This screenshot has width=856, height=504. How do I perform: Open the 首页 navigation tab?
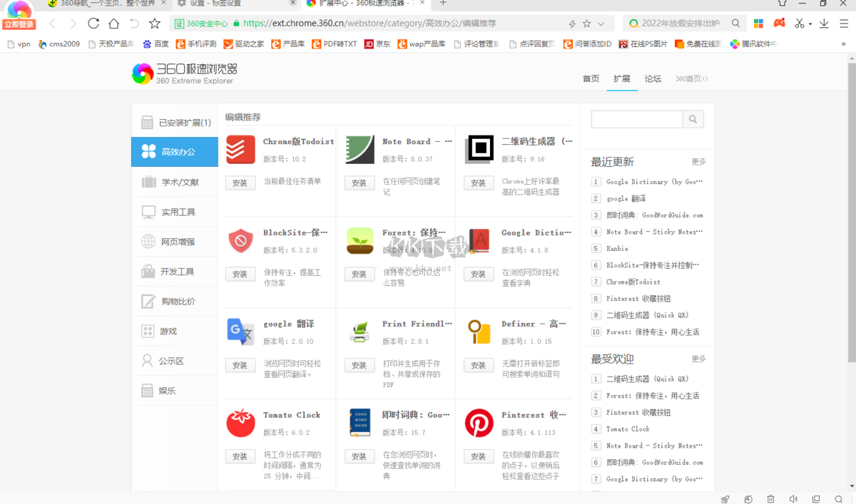(x=591, y=79)
